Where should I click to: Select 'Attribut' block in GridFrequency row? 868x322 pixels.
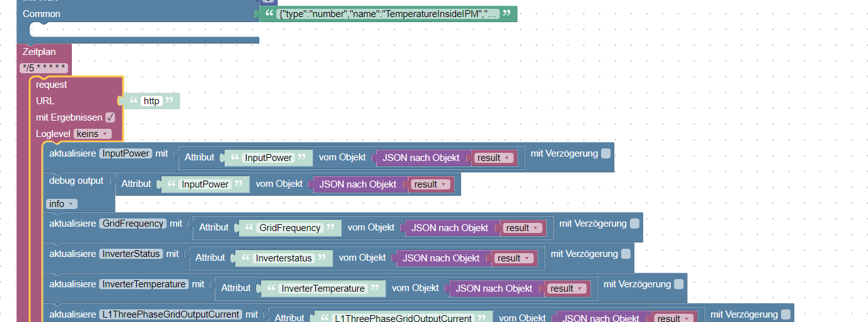(214, 228)
